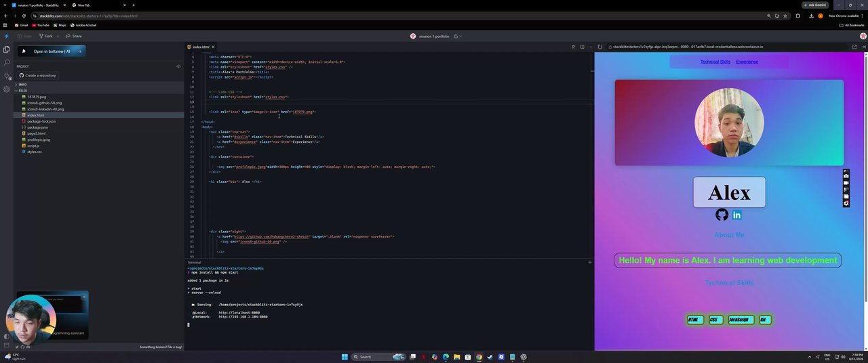Click Create a repository button
The width and height of the screenshot is (868, 363).
pyautogui.click(x=37, y=75)
